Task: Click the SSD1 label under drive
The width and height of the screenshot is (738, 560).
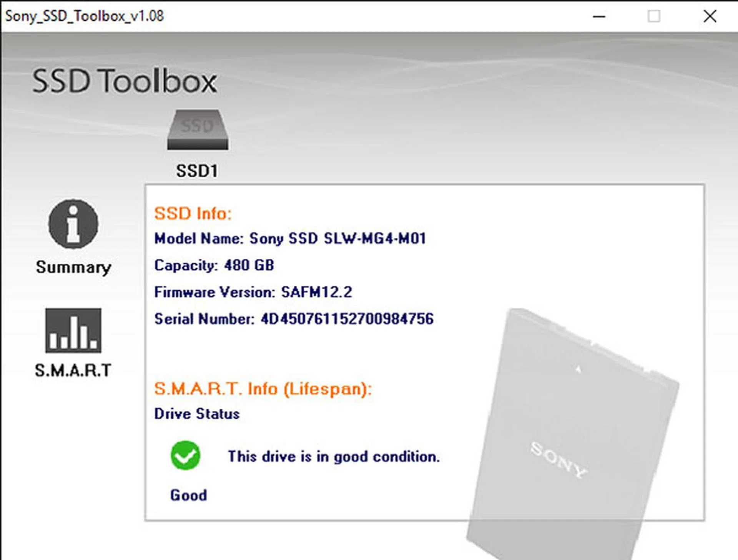Action: (197, 171)
